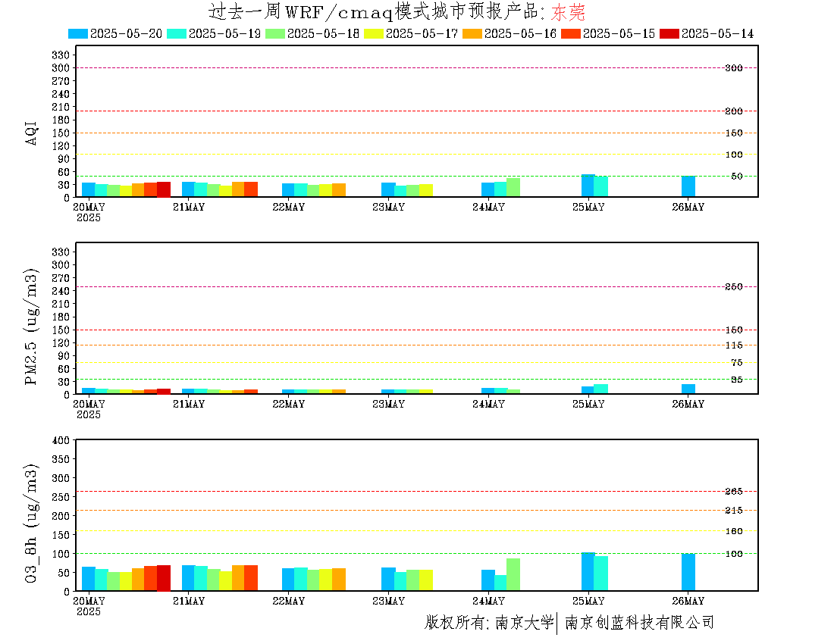Viewport: 834px width, 644px height.
Task: Click the green 2025-05-18 legend swatch
Action: [275, 33]
